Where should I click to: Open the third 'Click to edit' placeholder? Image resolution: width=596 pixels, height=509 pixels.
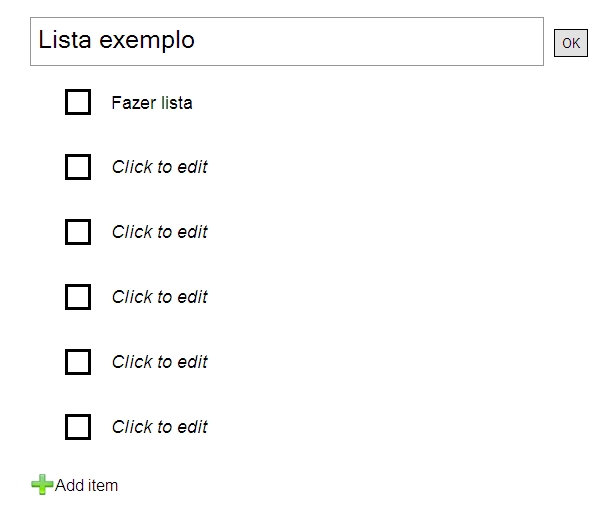click(x=160, y=297)
